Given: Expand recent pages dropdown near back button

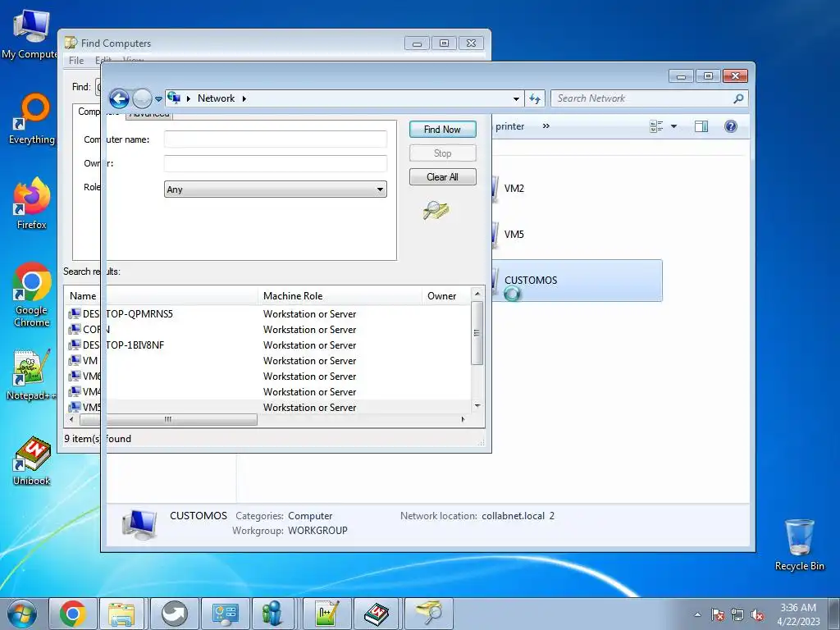Looking at the screenshot, I should point(158,99).
